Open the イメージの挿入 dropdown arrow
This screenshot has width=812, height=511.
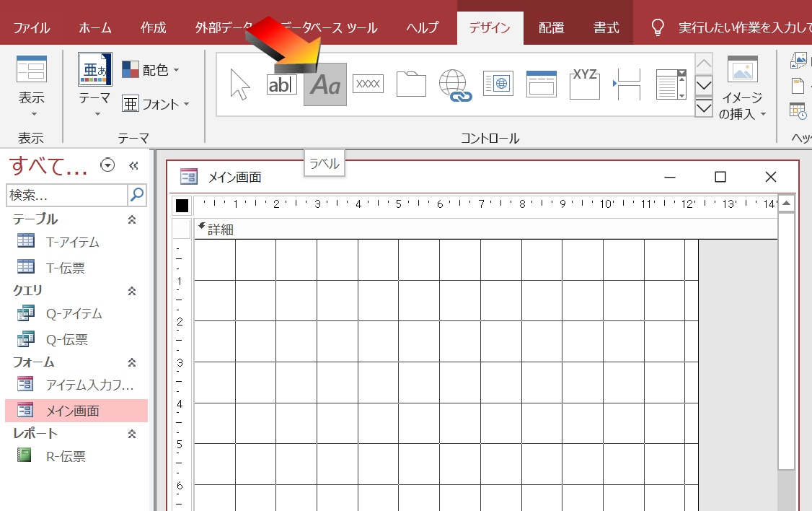tap(763, 114)
